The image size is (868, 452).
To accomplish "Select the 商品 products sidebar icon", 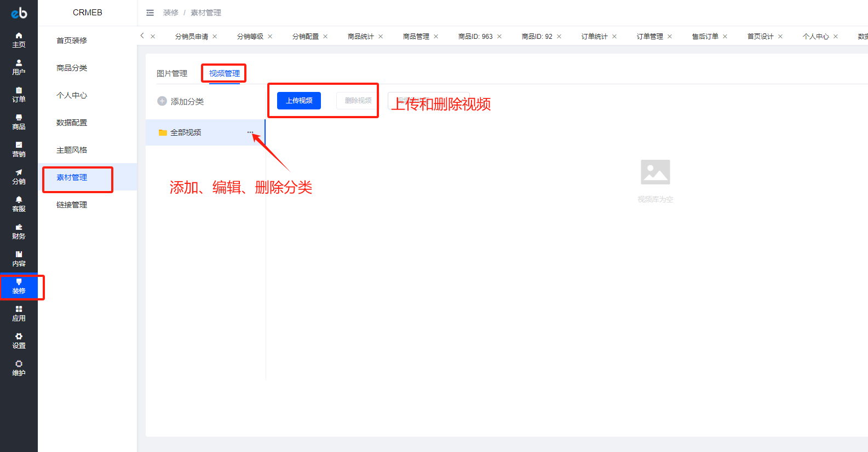I will pos(19,118).
